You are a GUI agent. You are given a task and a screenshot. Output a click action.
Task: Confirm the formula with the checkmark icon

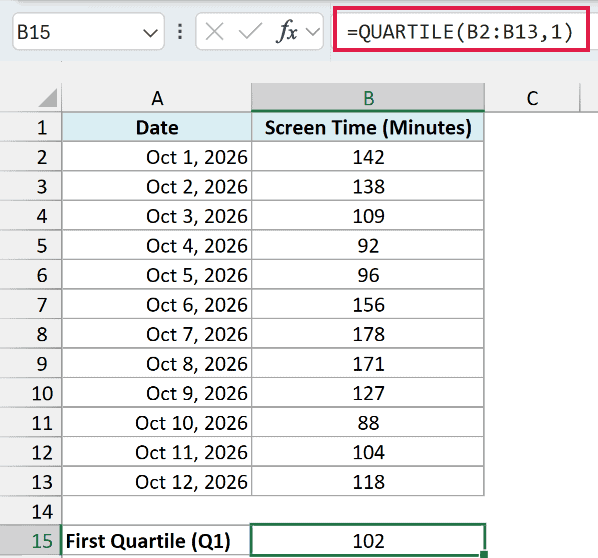[250, 31]
